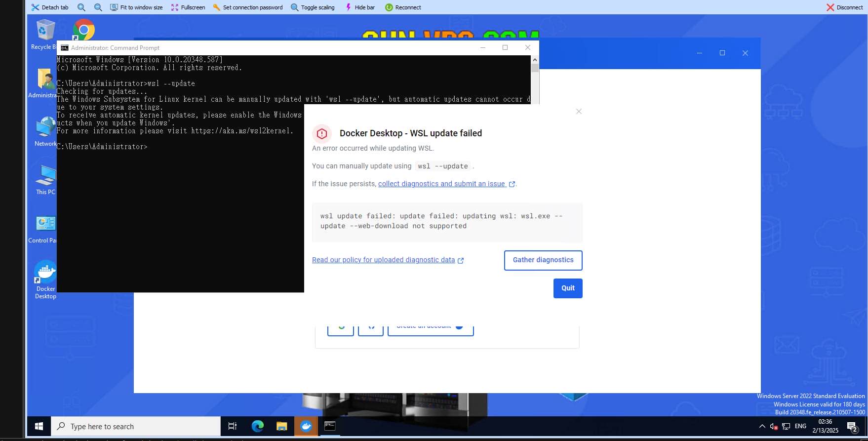The width and height of the screenshot is (868, 441).
Task: Show hidden system tray icons
Action: (762, 426)
